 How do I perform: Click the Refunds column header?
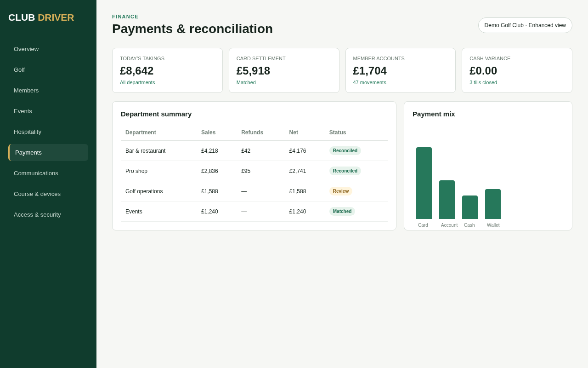(252, 132)
